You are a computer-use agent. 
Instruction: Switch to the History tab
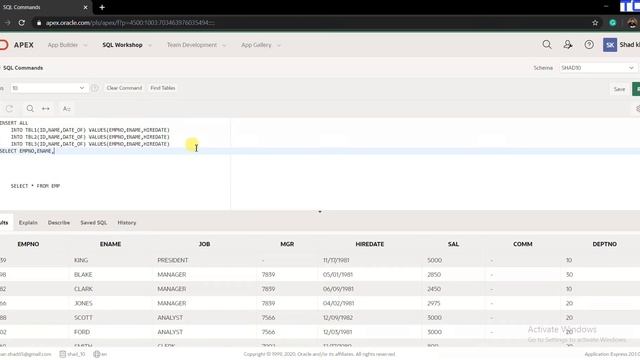pos(127,222)
